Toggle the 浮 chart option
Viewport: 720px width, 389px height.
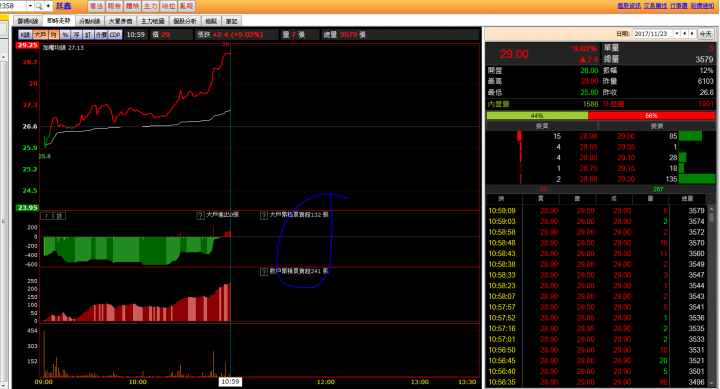(76, 35)
